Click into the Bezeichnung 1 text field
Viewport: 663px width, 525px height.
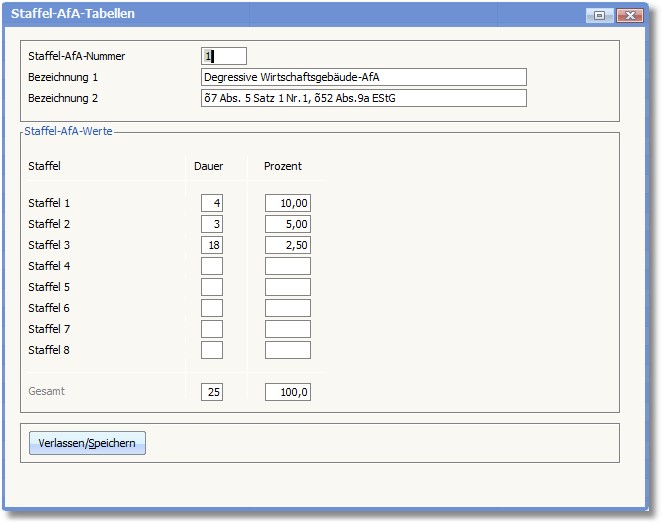coord(363,77)
